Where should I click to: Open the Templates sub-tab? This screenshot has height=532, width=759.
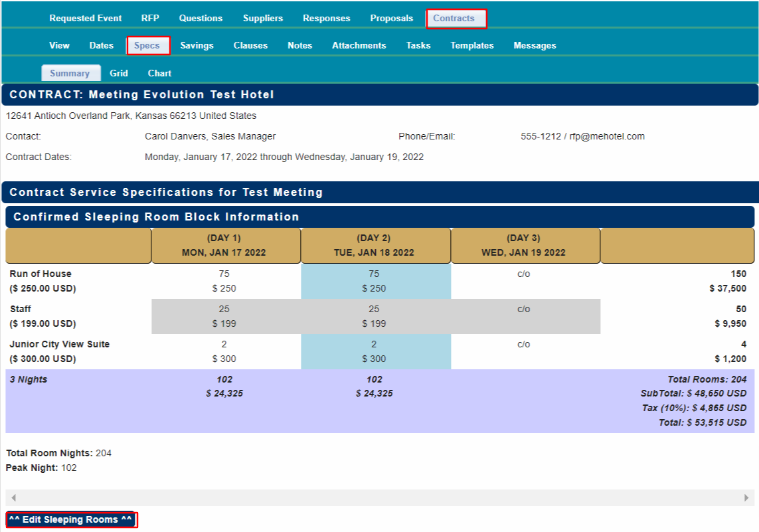472,46
